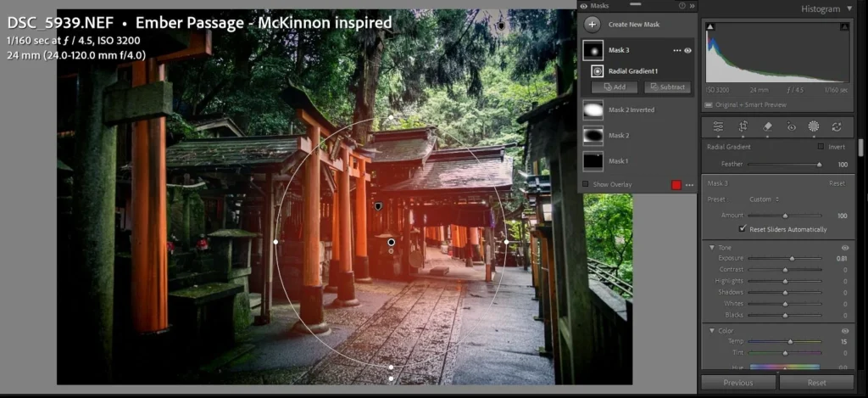This screenshot has height=398, width=868.
Task: Toggle Mask 3 visibility eye
Action: coord(687,50)
